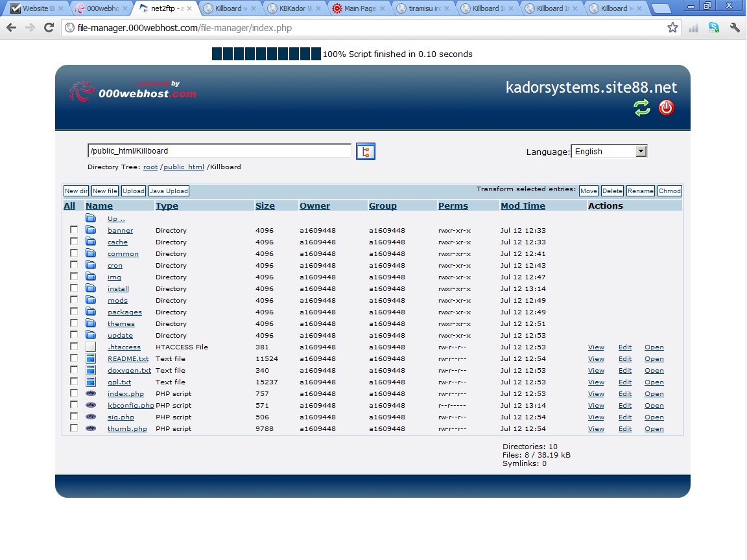Open the directory tree browse icon
This screenshot has width=747, height=560.
pos(366,152)
